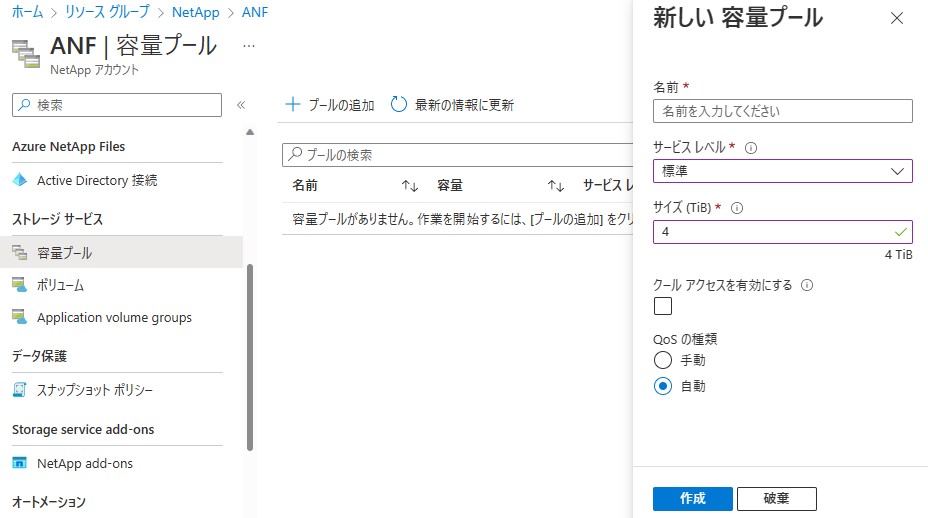928x518 pixels.
Task: Click the Storage service add-ons heading
Action: pos(83,429)
